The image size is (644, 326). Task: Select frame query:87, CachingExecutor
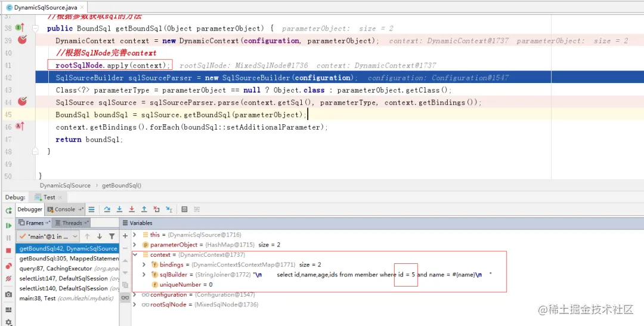pyautogui.click(x=68, y=269)
